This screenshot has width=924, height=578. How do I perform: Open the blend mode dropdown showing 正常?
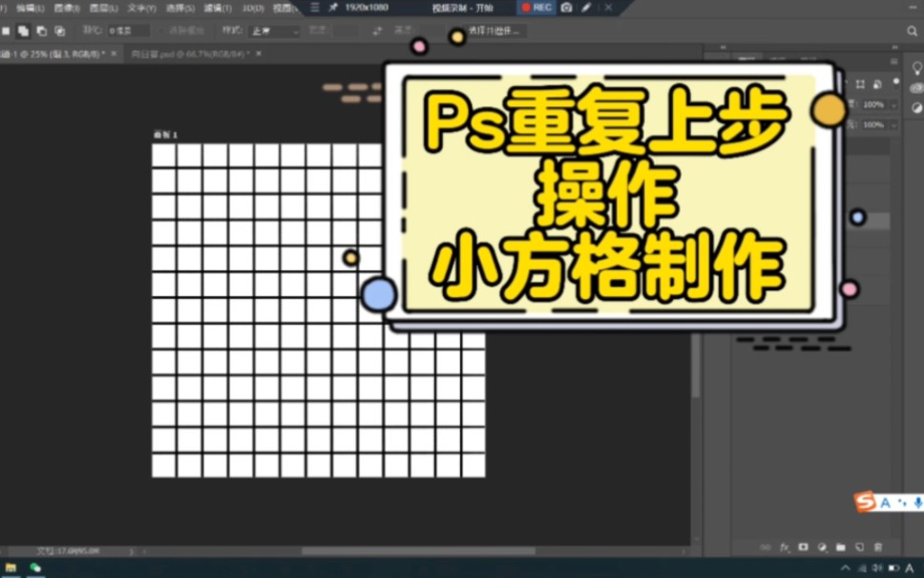coord(272,30)
